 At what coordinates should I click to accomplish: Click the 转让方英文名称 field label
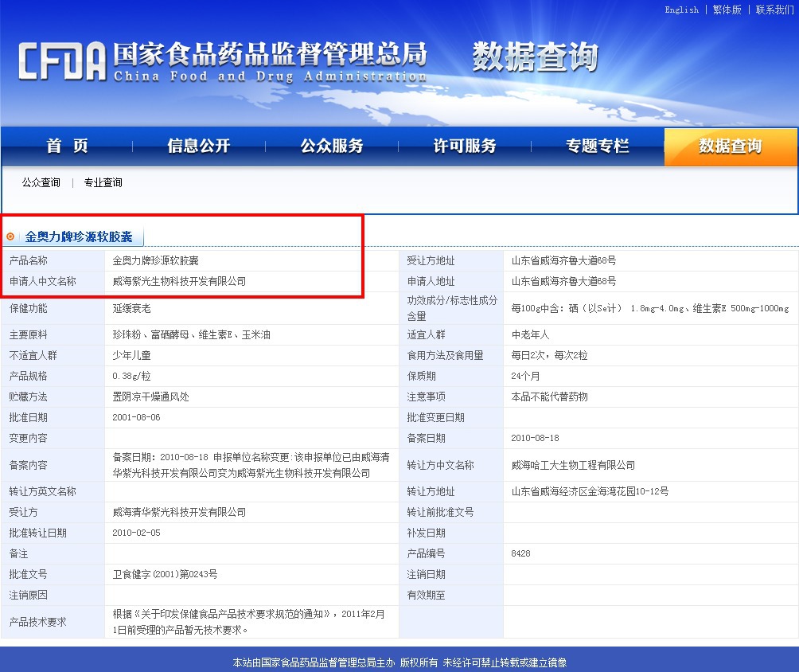42,491
